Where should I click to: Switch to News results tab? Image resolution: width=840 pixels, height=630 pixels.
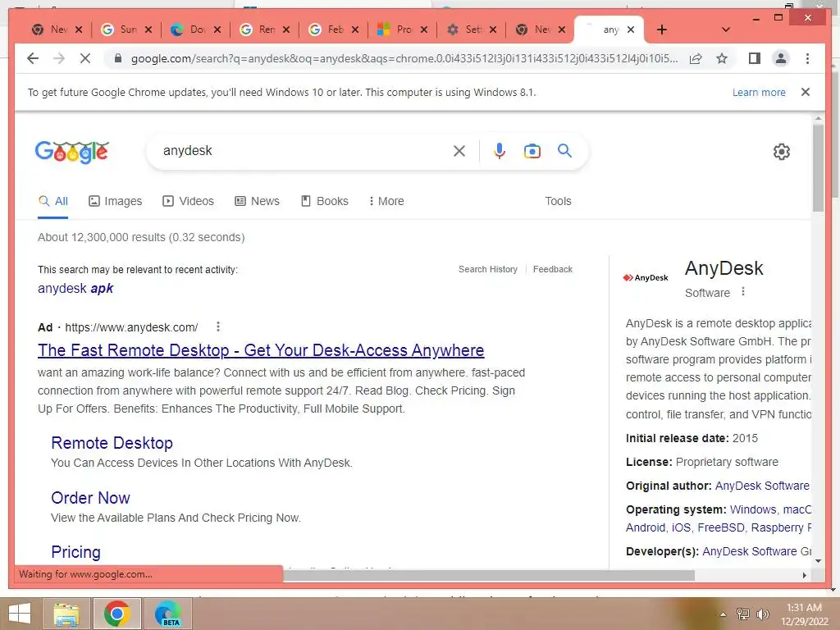257,202
